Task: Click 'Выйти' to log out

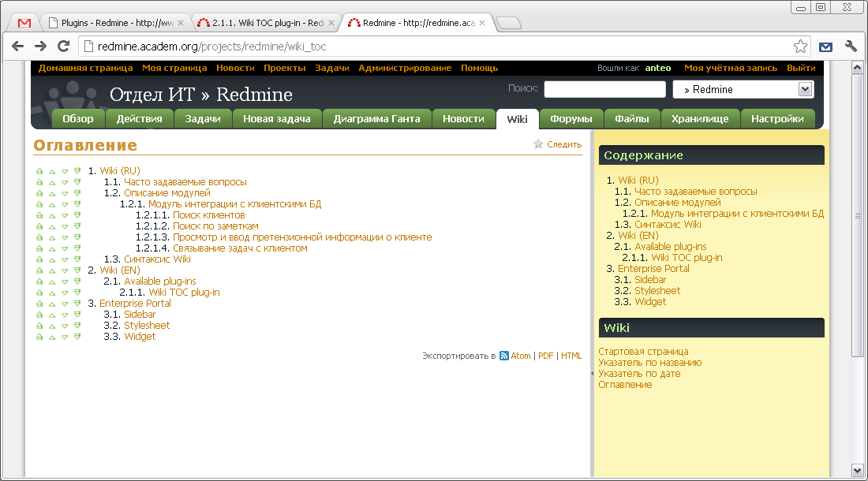Action: point(801,68)
